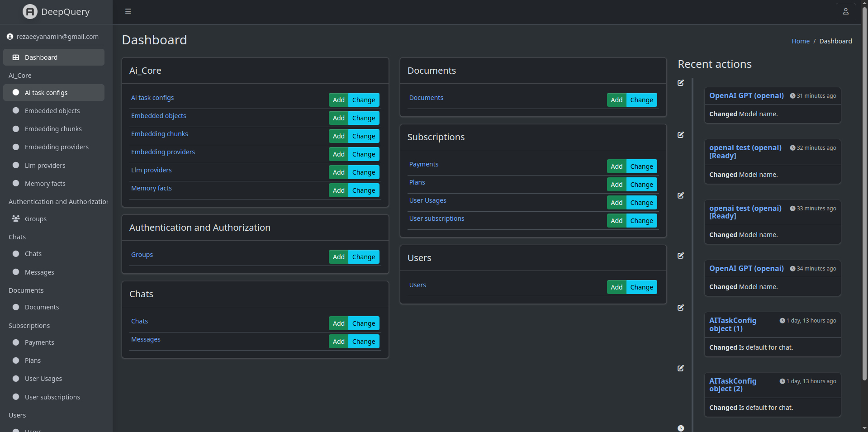The height and width of the screenshot is (432, 868).
Task: Add a new Llm provider from the Ai_Core card
Action: [339, 172]
